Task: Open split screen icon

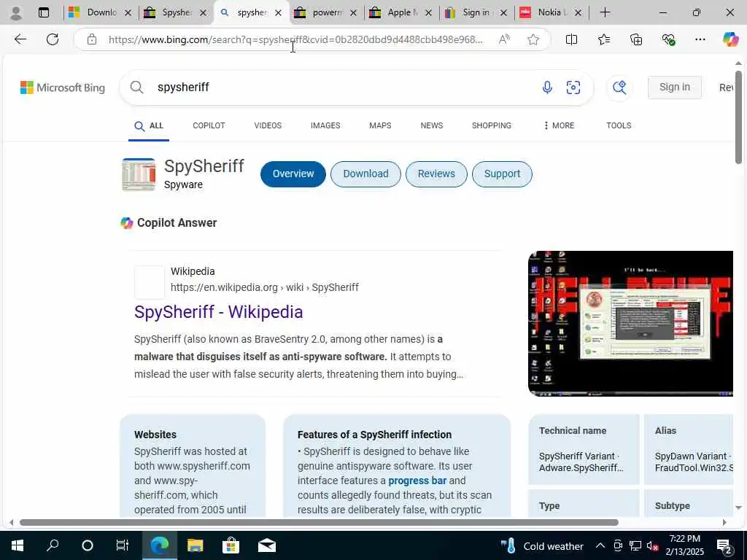Action: (x=571, y=39)
